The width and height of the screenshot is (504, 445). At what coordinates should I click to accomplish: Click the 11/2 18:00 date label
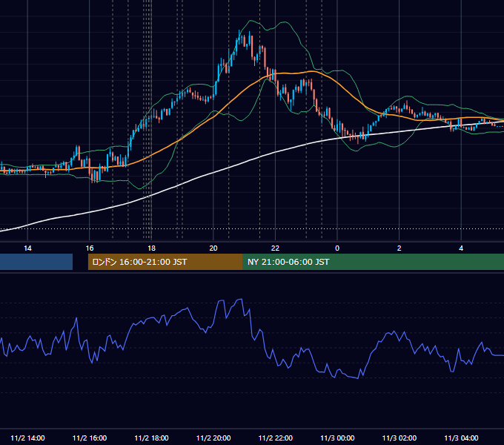(151, 438)
